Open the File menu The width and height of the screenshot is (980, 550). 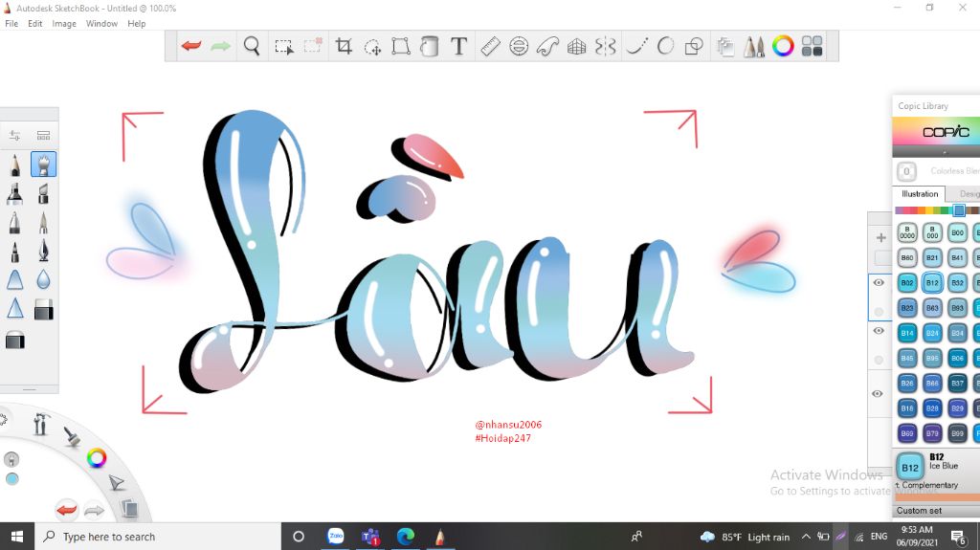tap(11, 24)
